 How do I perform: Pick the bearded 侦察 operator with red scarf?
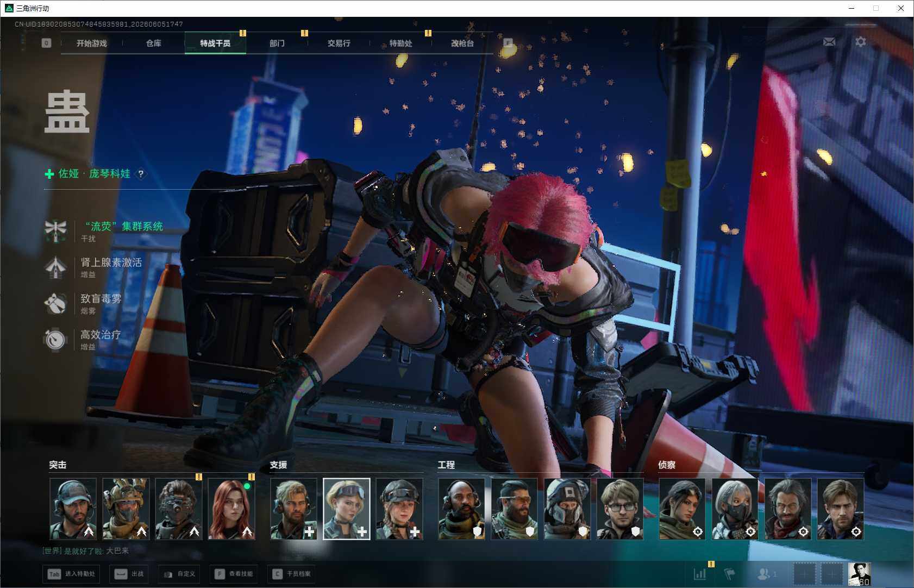[788, 509]
